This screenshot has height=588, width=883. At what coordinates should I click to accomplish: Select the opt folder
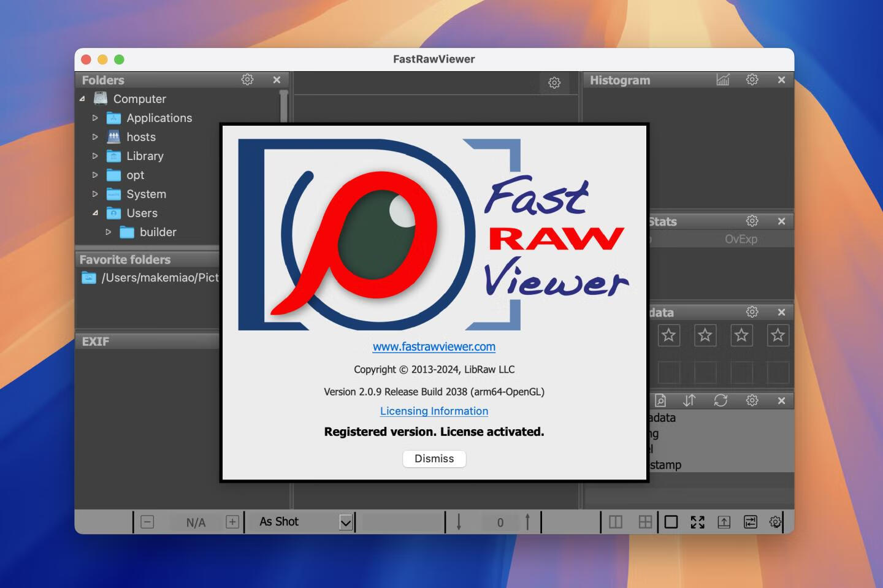point(135,175)
